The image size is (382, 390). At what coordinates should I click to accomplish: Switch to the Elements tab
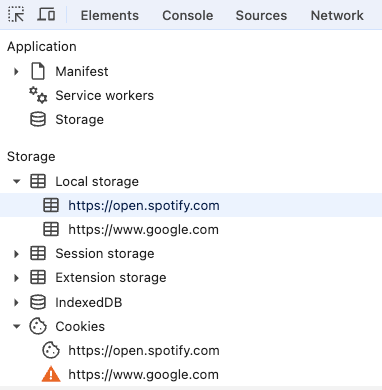pos(110,15)
